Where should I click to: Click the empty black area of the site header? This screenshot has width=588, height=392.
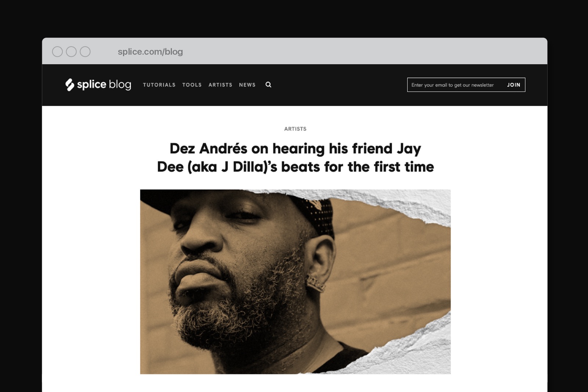point(338,85)
